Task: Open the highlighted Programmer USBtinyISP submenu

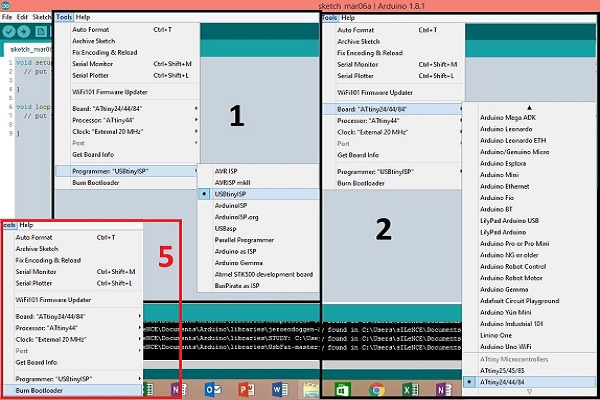Action: click(x=127, y=171)
